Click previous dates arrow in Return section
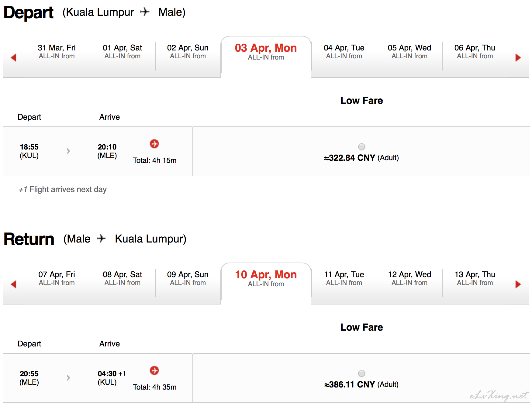Viewport: 532px width, 406px height. (x=13, y=284)
